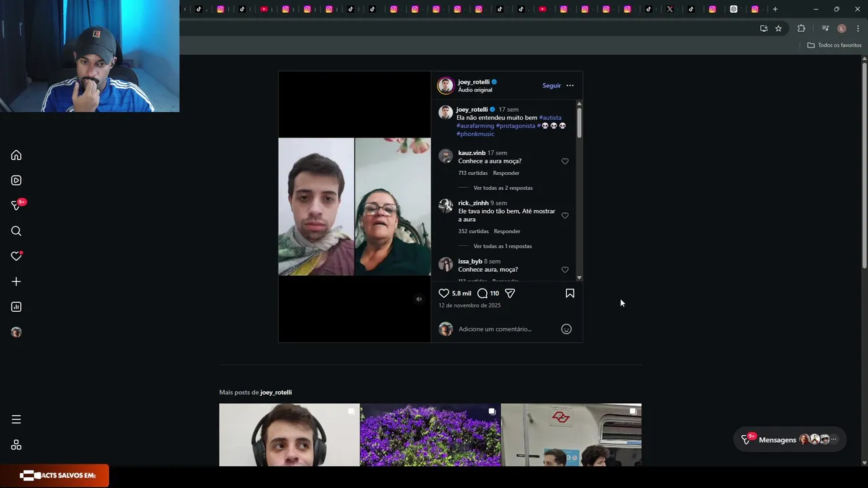Share the post with the paper-plane icon
Screen dimensions: 868x488
(x=510, y=293)
